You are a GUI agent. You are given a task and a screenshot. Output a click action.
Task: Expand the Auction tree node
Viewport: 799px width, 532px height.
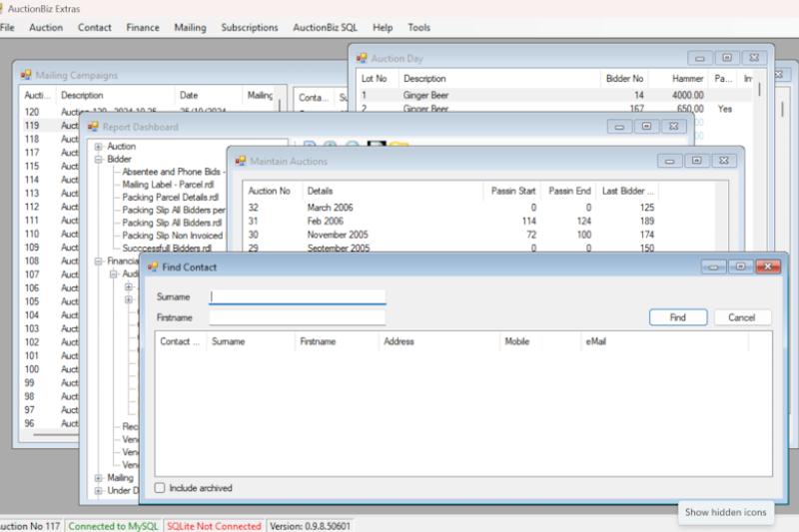99,147
